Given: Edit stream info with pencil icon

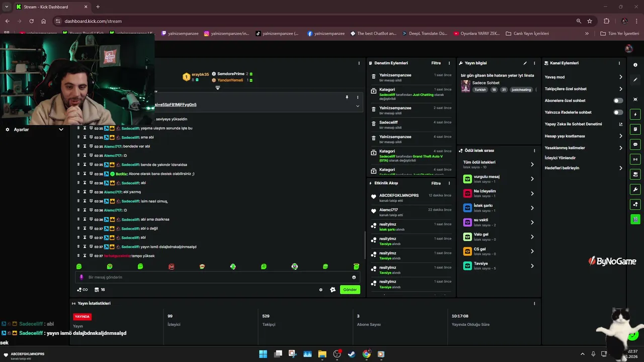Looking at the screenshot, I should [525, 63].
